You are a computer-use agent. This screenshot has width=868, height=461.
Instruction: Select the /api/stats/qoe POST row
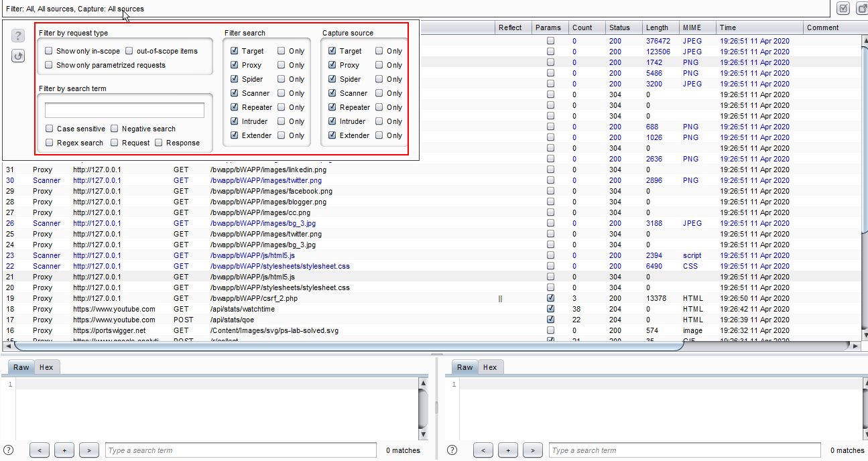[x=431, y=320]
